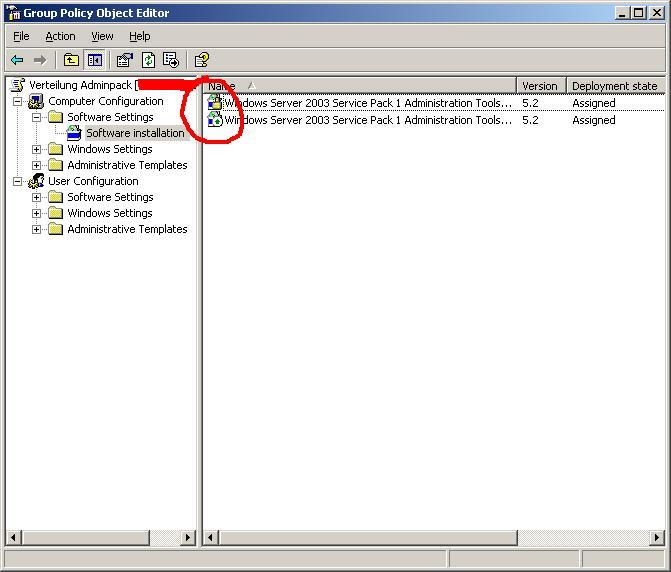The image size is (671, 572).
Task: Click folder icon of Computer Windows Settings
Action: coord(55,149)
